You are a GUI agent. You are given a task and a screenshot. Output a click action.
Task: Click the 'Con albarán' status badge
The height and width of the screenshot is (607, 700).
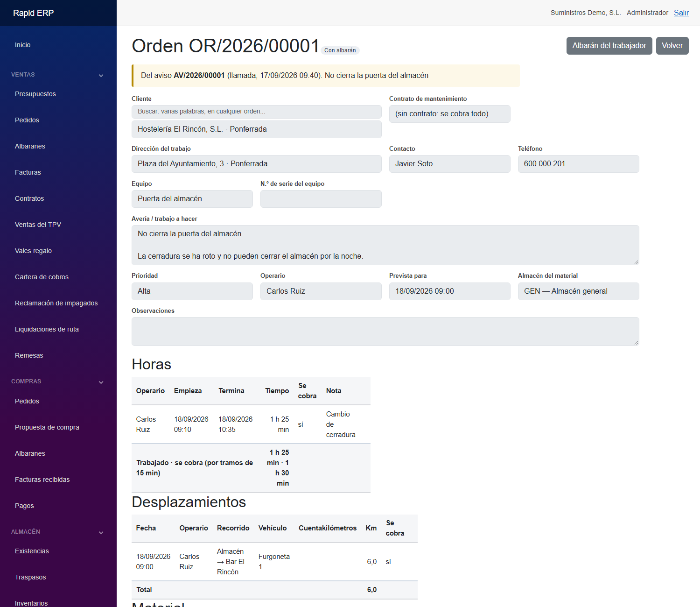(340, 50)
